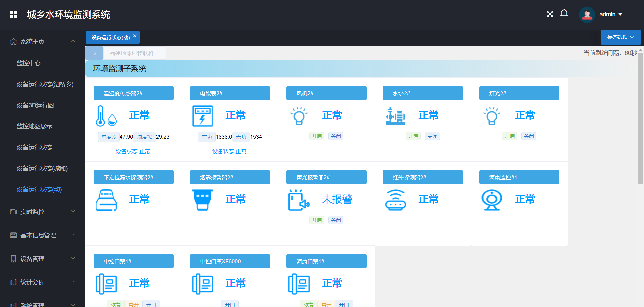Turn off 水泵2# with 关闭
Screen dimensions: 644x307
pyautogui.click(x=432, y=136)
